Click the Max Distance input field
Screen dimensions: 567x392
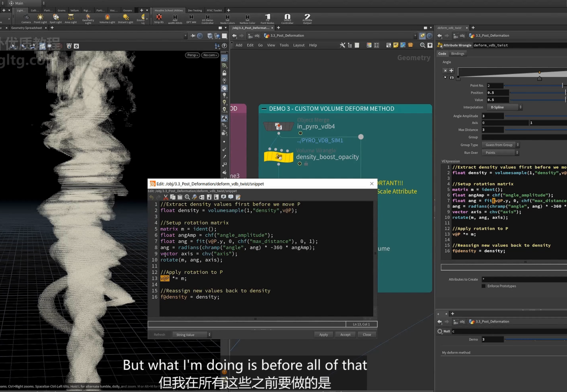(493, 130)
